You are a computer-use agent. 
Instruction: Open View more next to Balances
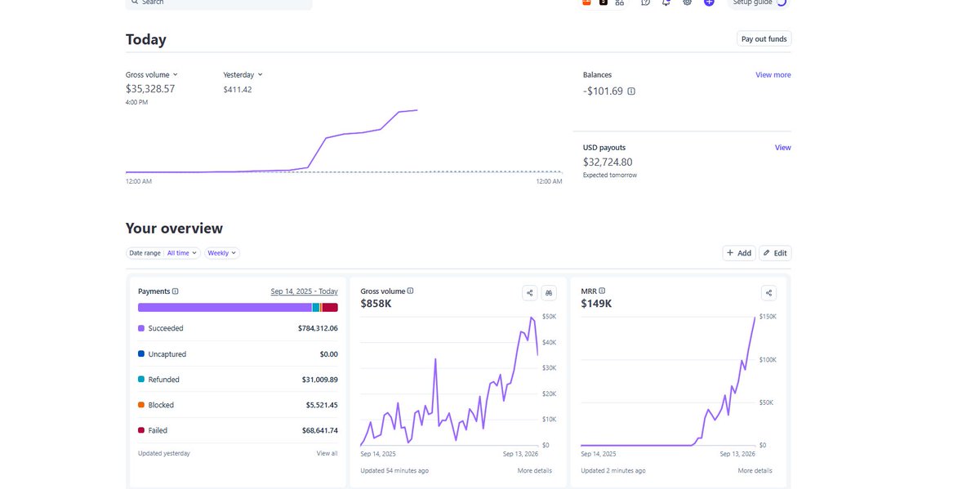click(x=773, y=75)
